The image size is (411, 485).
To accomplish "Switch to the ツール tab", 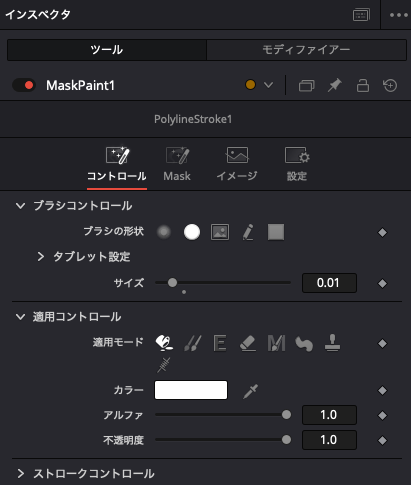I will click(107, 50).
